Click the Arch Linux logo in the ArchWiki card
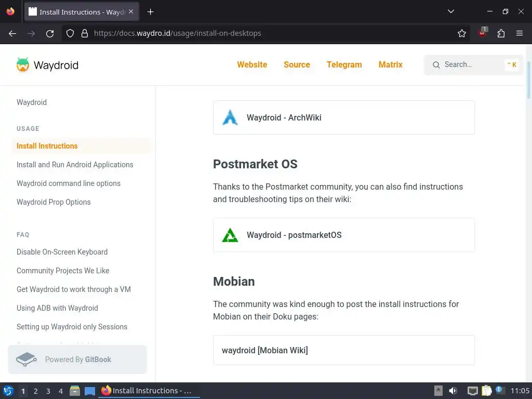The width and height of the screenshot is (532, 399). pyautogui.click(x=230, y=117)
